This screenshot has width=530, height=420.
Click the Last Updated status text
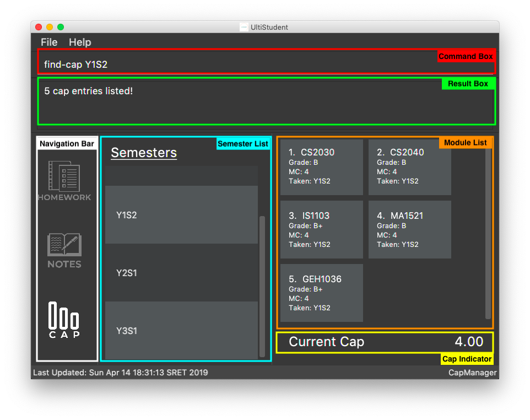tap(121, 373)
